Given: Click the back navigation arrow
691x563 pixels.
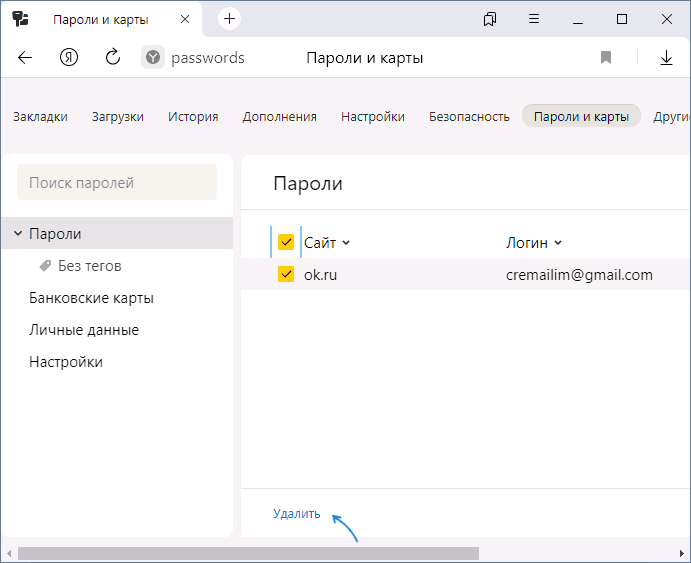Looking at the screenshot, I should 25,57.
